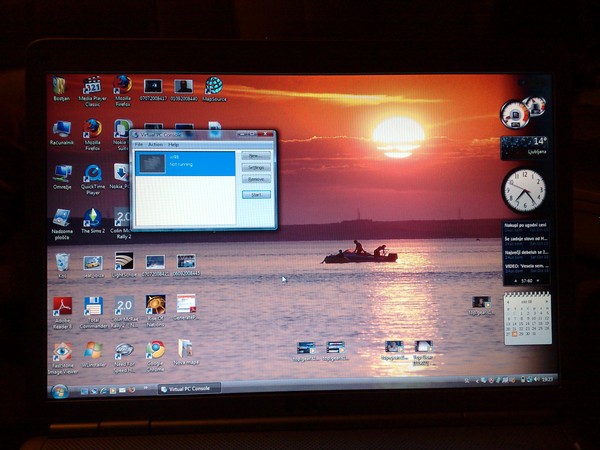Launch Rise Of Nations shortcut

(155, 311)
